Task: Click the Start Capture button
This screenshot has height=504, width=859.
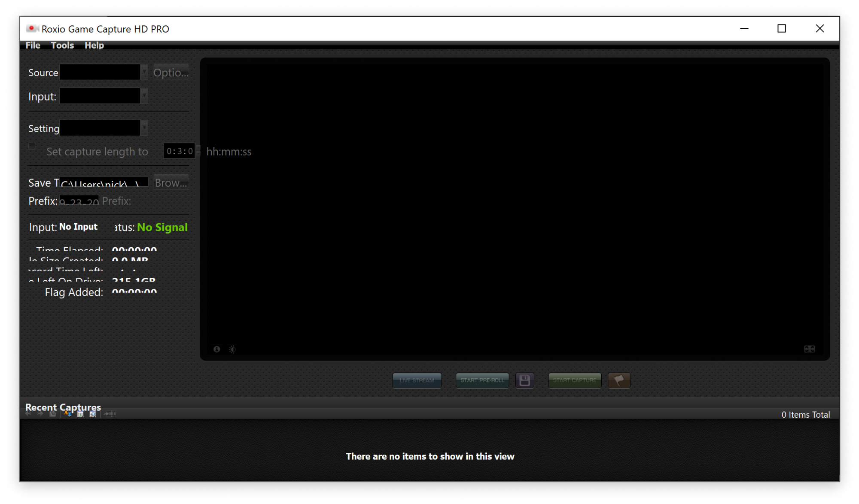Action: (x=575, y=380)
